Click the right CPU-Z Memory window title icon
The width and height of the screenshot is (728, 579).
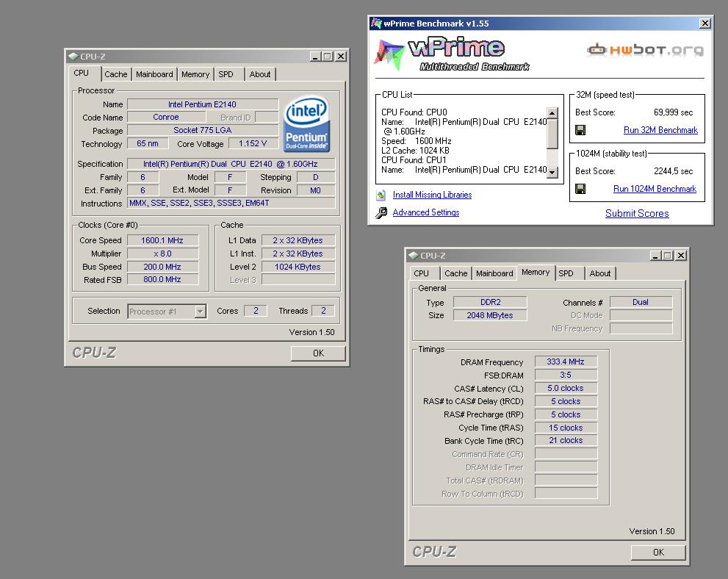(x=413, y=256)
